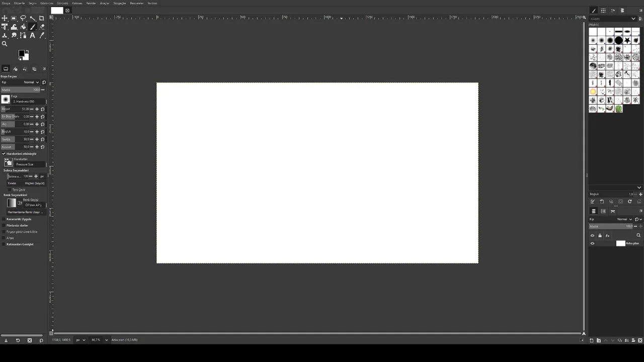Adjust the Matlık opacity slider in tool options
The width and height of the screenshot is (644, 362).
coord(21,90)
